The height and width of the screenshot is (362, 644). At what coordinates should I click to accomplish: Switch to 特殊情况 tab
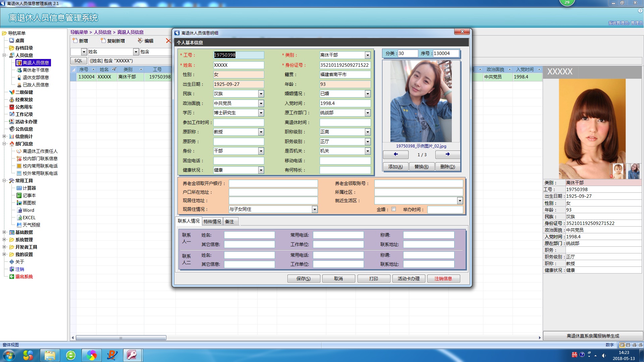click(212, 222)
